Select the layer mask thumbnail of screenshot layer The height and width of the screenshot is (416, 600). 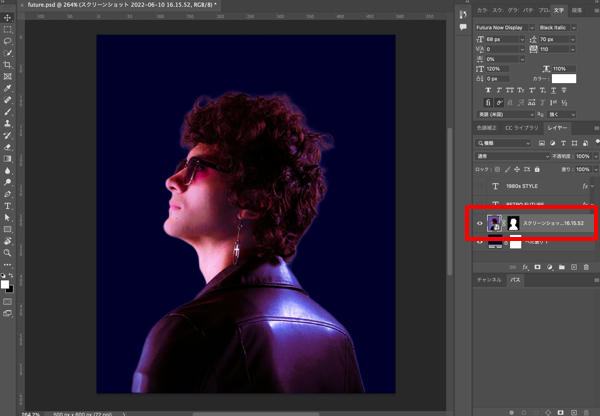click(513, 223)
